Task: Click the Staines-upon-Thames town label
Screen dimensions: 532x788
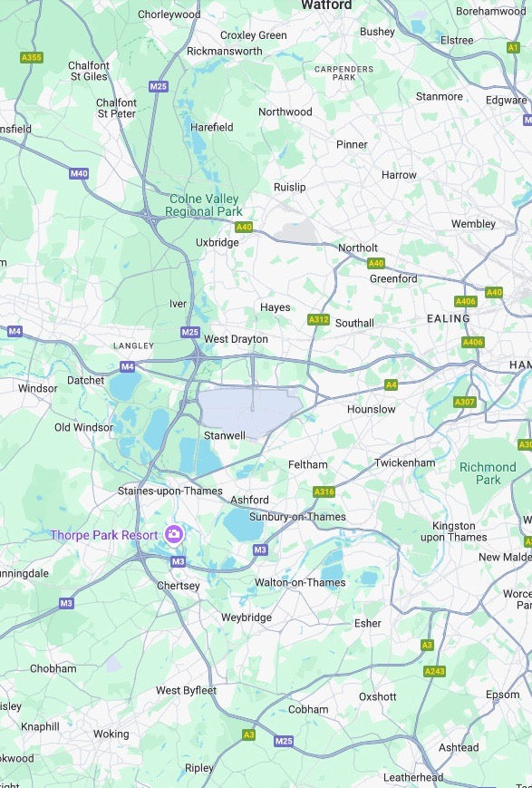Action: 169,491
